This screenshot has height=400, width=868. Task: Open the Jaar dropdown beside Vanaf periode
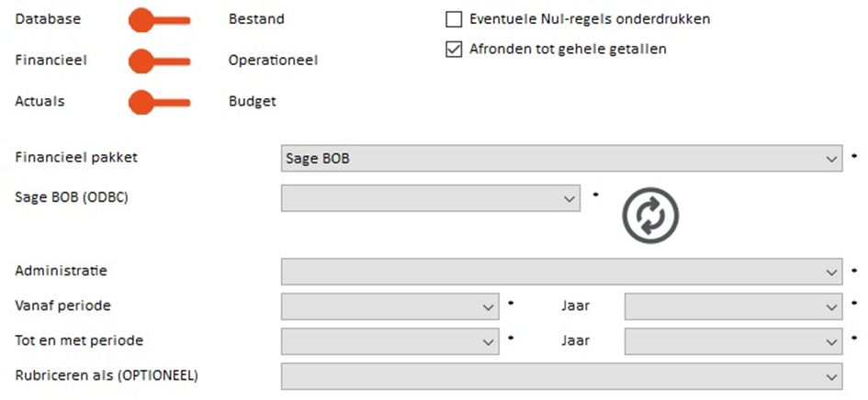[734, 306]
